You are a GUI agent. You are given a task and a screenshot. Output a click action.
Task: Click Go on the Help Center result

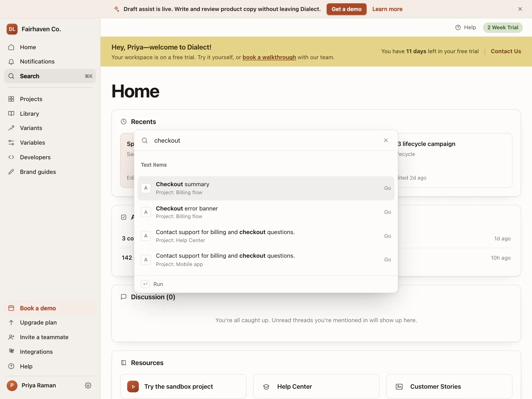tap(387, 236)
